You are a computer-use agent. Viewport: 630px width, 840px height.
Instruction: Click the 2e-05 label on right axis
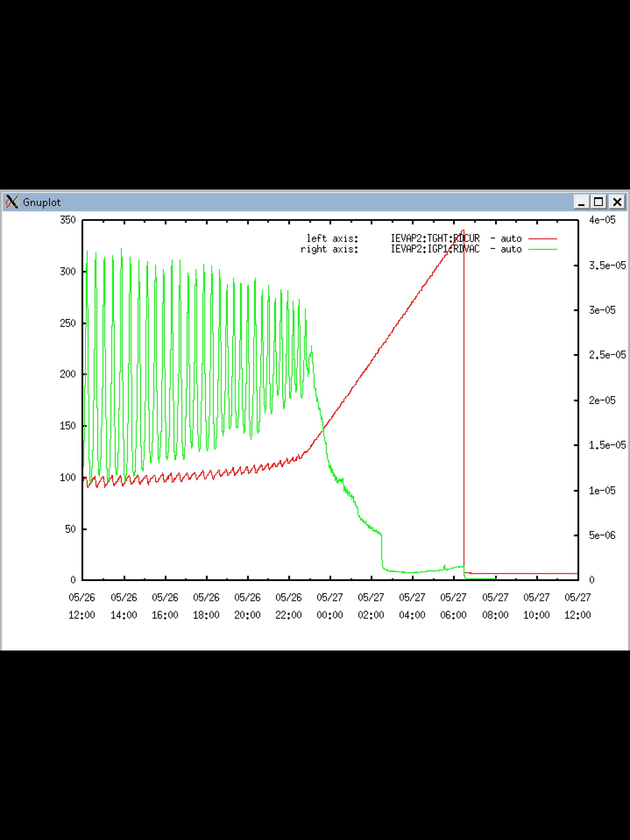pyautogui.click(x=602, y=400)
